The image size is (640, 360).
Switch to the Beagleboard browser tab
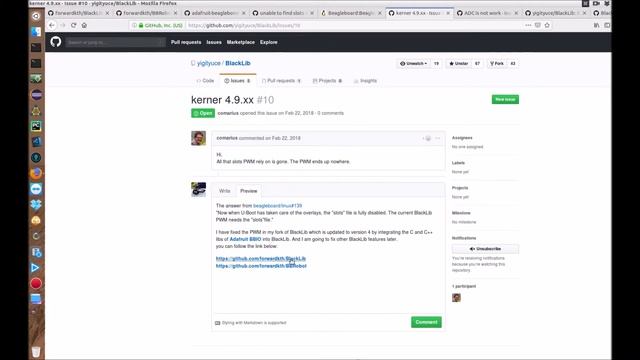(350, 13)
